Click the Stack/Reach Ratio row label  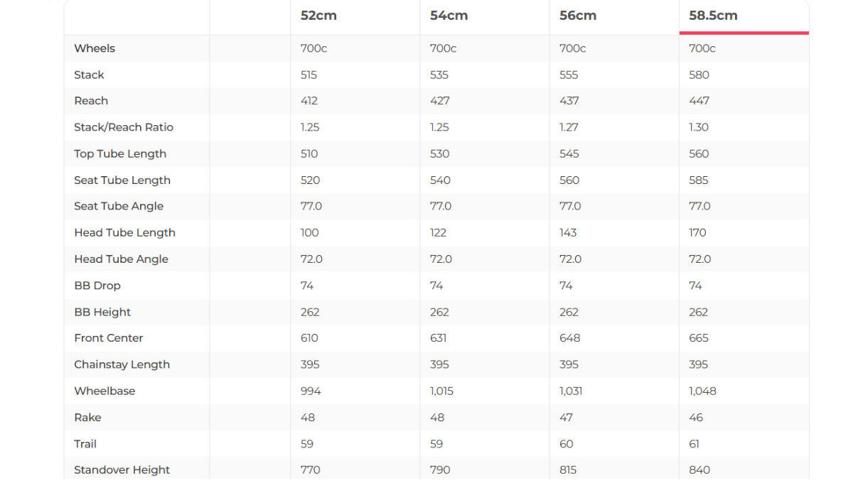click(124, 127)
